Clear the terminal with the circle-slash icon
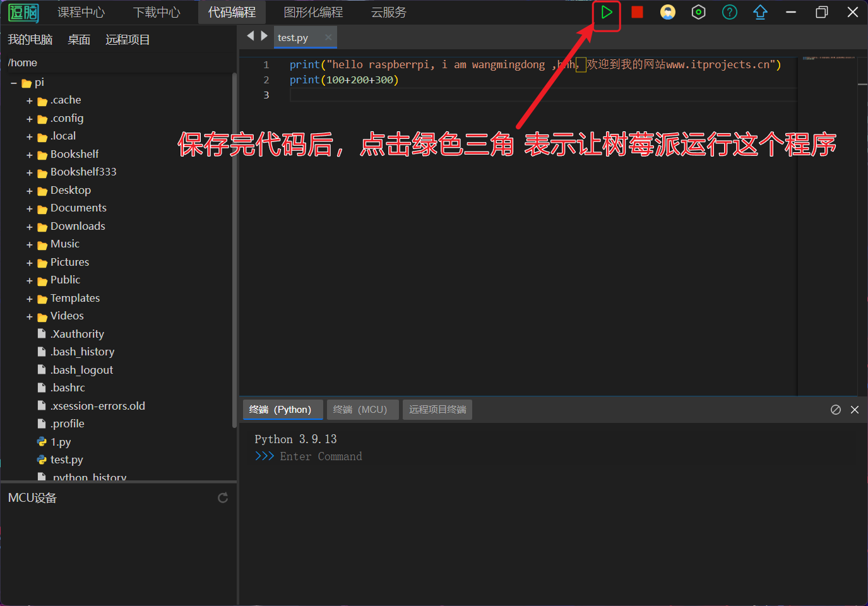 (836, 410)
